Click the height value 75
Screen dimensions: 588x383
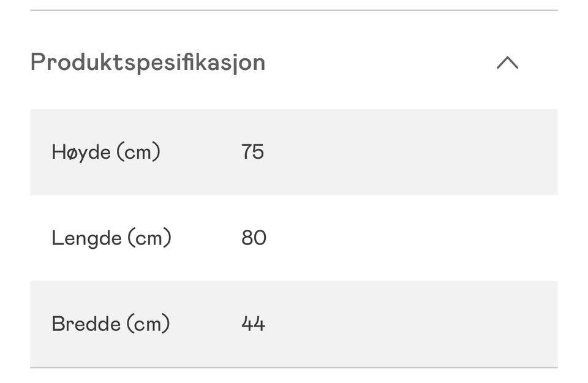click(253, 151)
